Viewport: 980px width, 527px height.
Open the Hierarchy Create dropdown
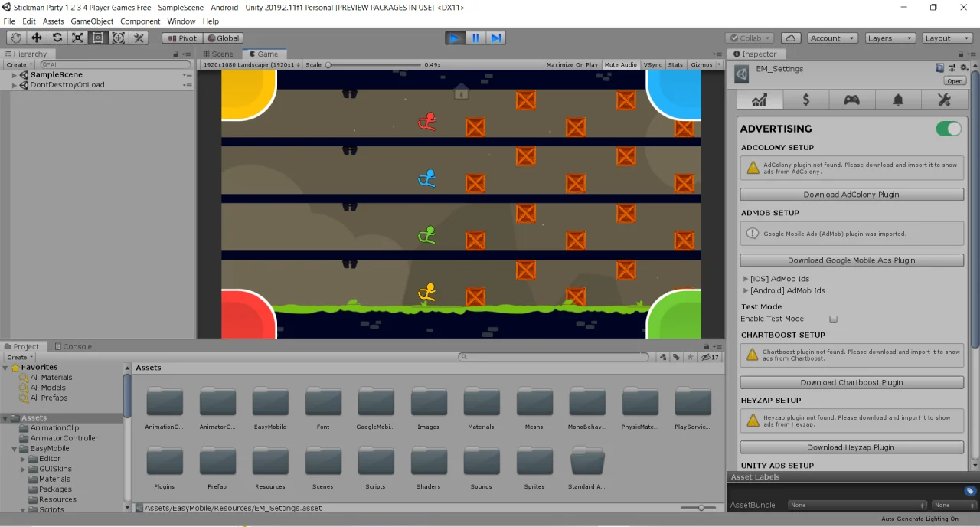(19, 65)
